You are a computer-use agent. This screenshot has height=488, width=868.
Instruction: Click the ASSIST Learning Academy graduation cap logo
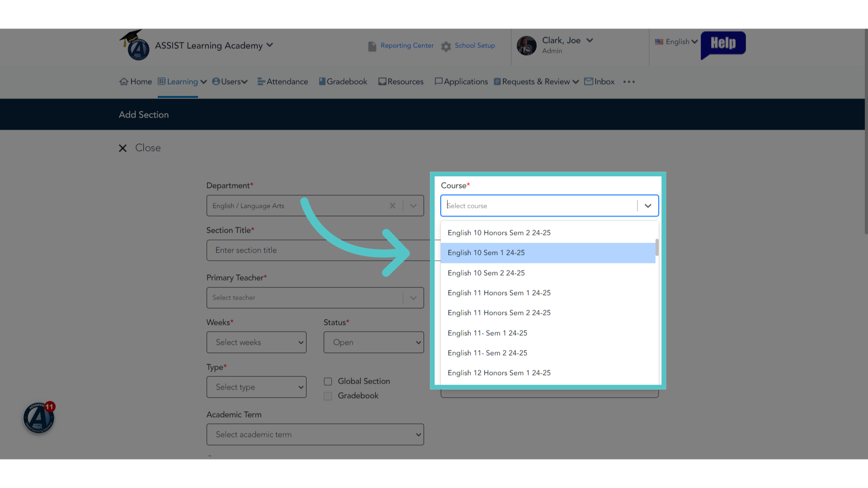[135, 45]
